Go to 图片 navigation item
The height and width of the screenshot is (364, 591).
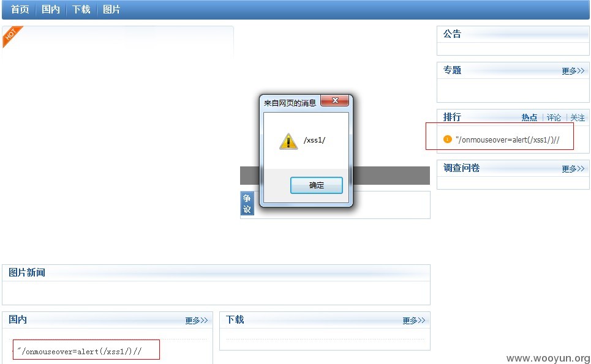click(x=111, y=9)
